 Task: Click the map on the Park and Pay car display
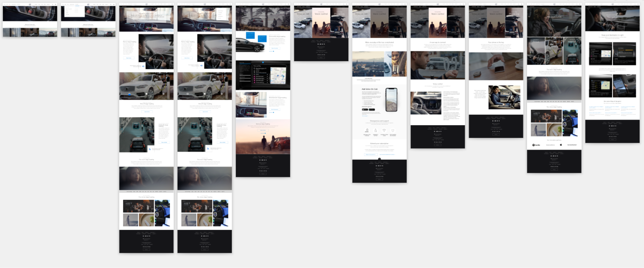point(278,75)
